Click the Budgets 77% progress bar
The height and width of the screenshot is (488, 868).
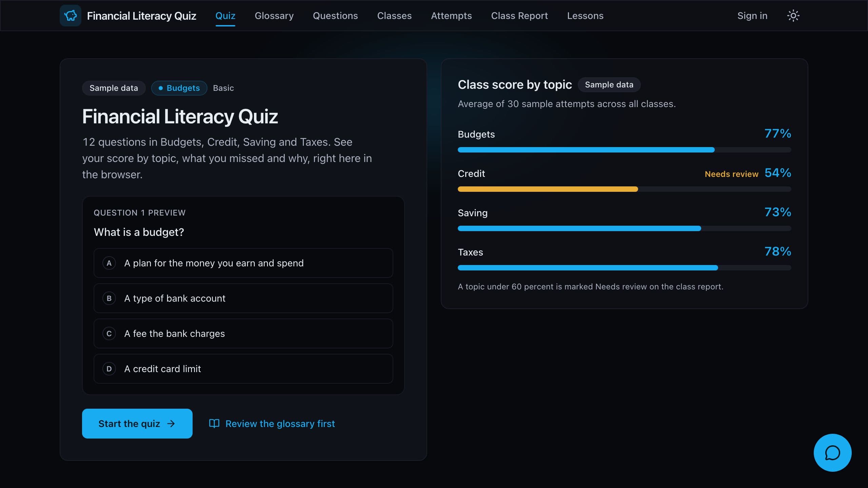click(x=624, y=150)
